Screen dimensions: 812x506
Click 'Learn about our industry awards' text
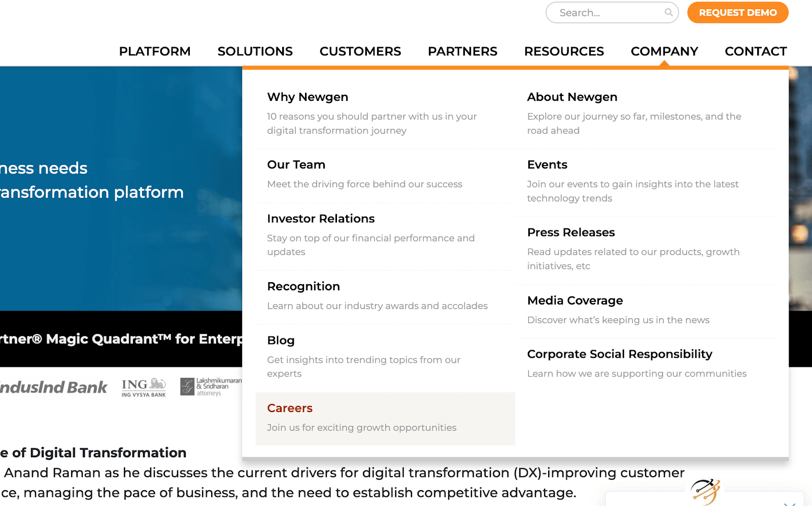click(x=377, y=306)
